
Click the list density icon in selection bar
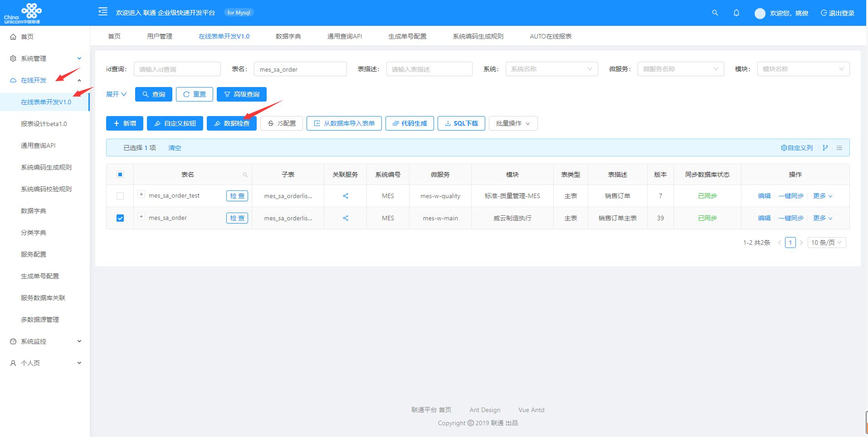839,148
